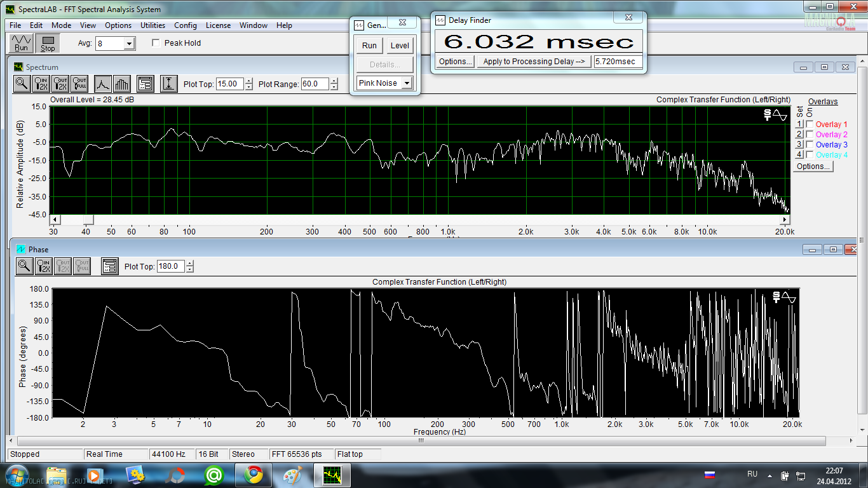Increase Plot Range value with up arrow
This screenshot has width=868, height=488.
tap(334, 81)
